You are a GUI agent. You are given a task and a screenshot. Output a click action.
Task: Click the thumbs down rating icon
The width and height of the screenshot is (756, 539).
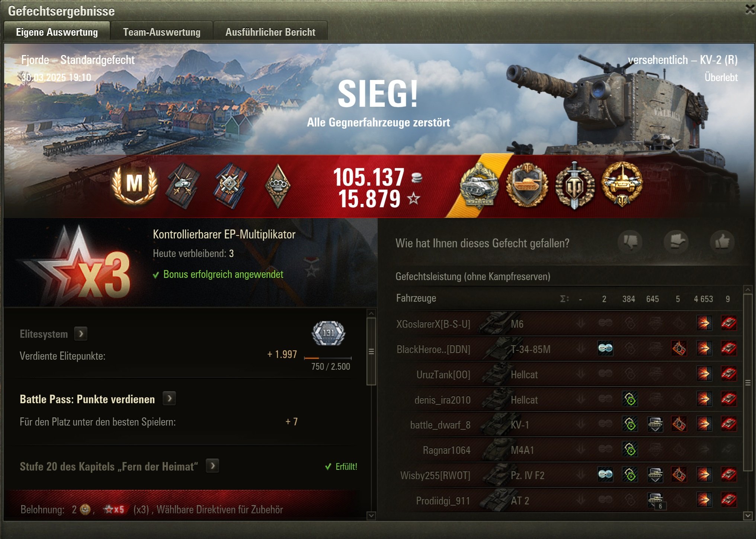click(x=630, y=242)
